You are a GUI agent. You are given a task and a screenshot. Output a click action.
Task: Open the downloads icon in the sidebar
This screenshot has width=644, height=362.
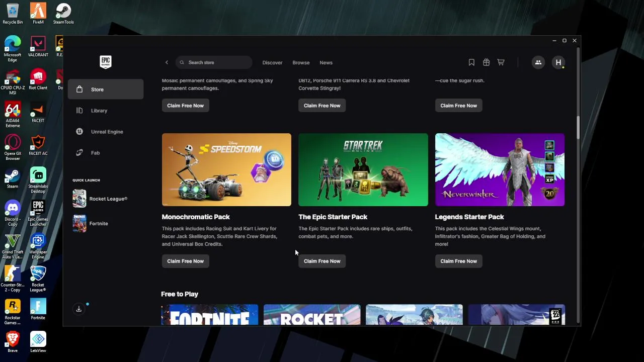coord(79,309)
